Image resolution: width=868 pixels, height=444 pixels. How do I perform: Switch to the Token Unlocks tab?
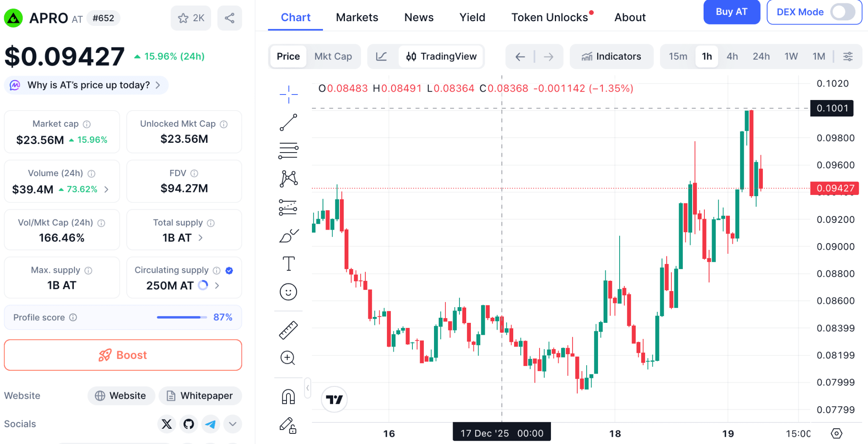click(549, 17)
